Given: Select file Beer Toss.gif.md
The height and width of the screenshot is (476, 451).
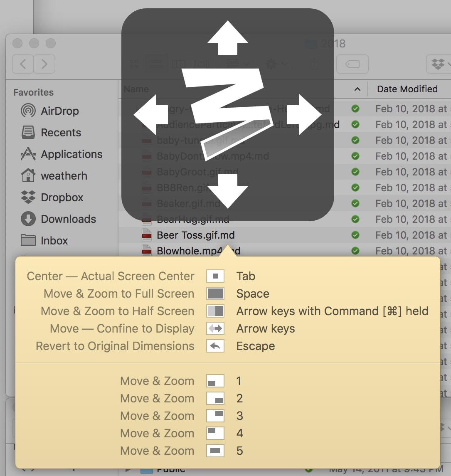Looking at the screenshot, I should [x=195, y=235].
